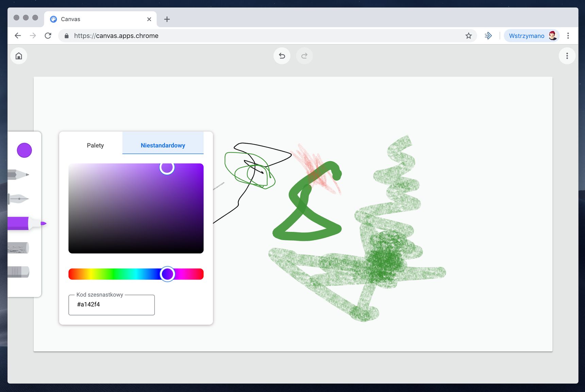Select the eraser tool
The image size is (585, 392).
point(18,272)
